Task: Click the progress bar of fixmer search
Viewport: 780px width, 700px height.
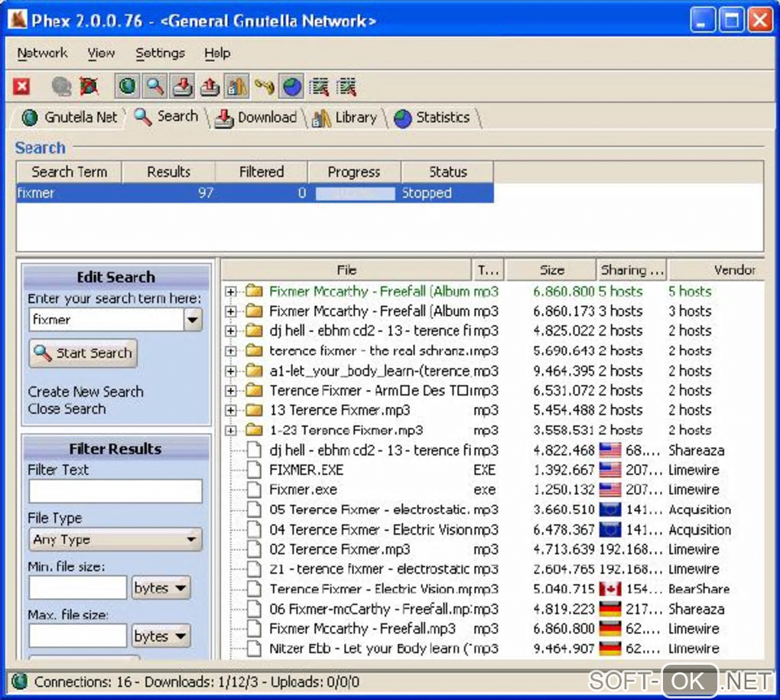Action: tap(355, 194)
